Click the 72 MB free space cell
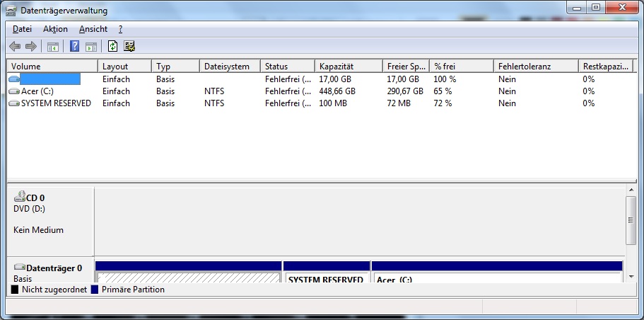The image size is (644, 320). point(399,103)
